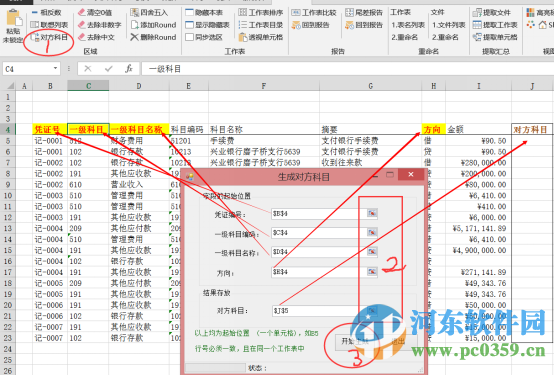Open the 尾差报告 tool
The image size is (555, 375).
coord(364,13)
